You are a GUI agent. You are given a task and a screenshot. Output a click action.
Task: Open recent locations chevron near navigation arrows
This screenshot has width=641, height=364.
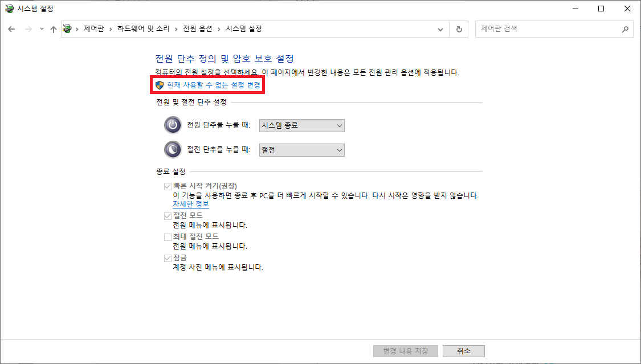[x=42, y=29]
